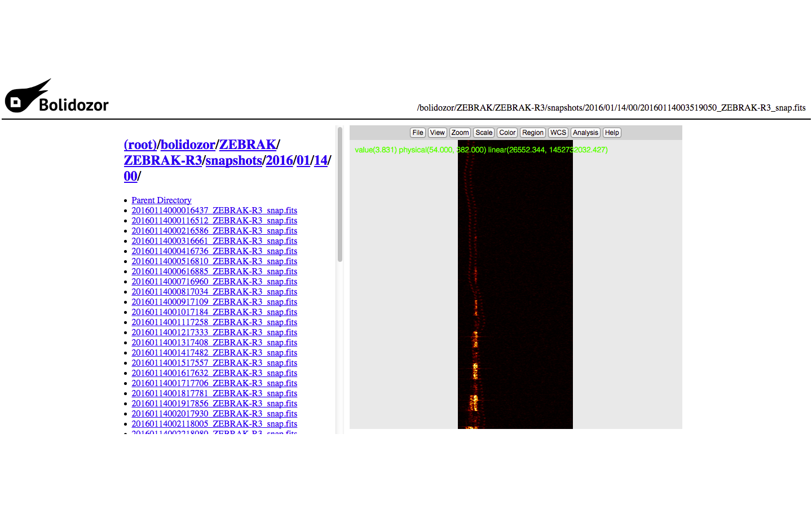This screenshot has height=508, width=812.
Task: Open file 20160114000716960_ZEBRAK-R3_snap.fits
Action: pos(214,282)
